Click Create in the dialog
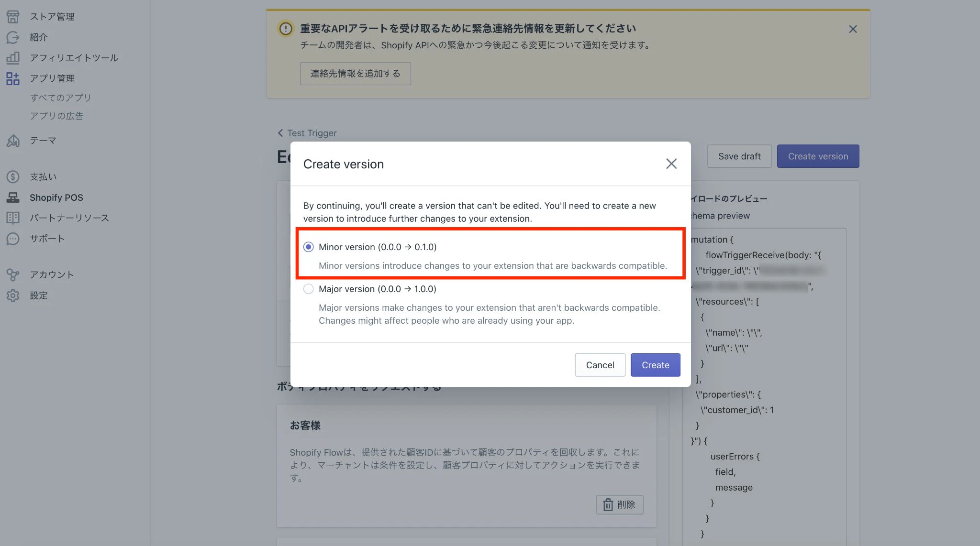980x546 pixels. pyautogui.click(x=655, y=365)
